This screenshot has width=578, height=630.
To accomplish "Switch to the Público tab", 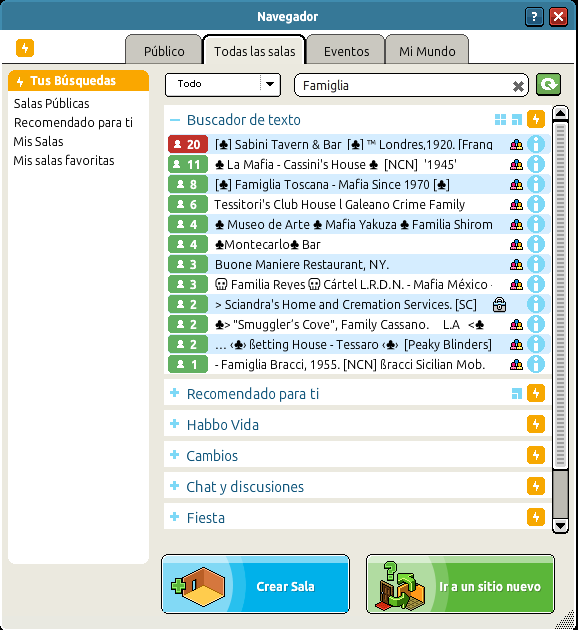I will click(164, 50).
